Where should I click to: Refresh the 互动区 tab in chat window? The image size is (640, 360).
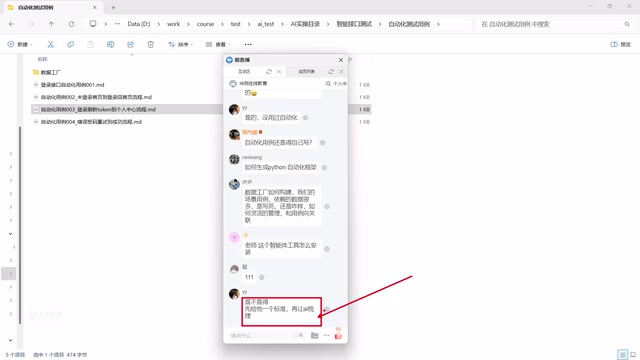tap(269, 71)
